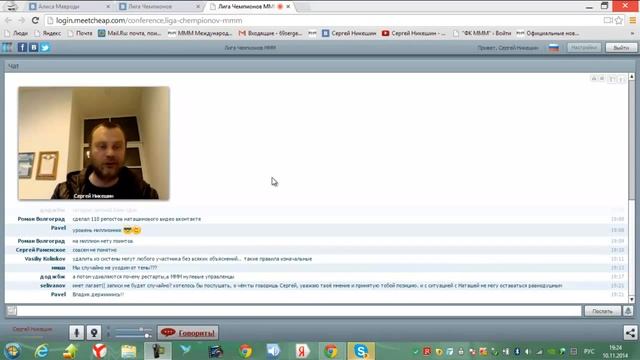Open the Сергей Никишин YouTube bookmark
The width and height of the screenshot is (640, 360).
(414, 33)
